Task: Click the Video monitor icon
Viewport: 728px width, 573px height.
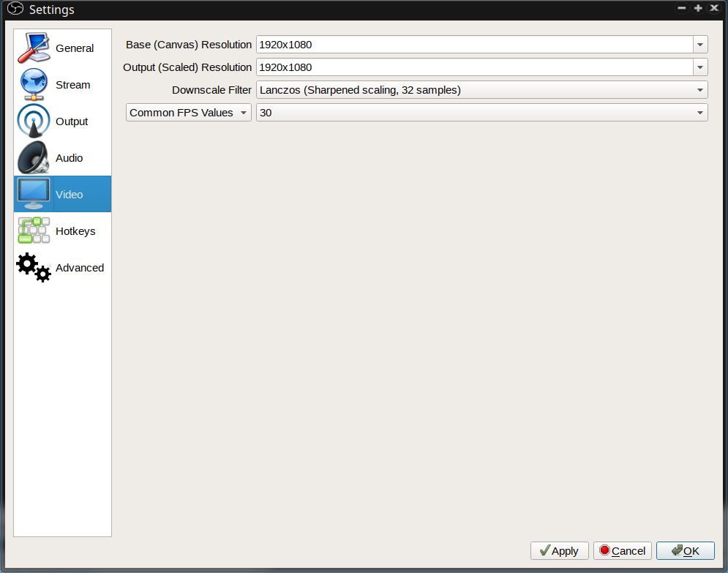Action: (34, 195)
